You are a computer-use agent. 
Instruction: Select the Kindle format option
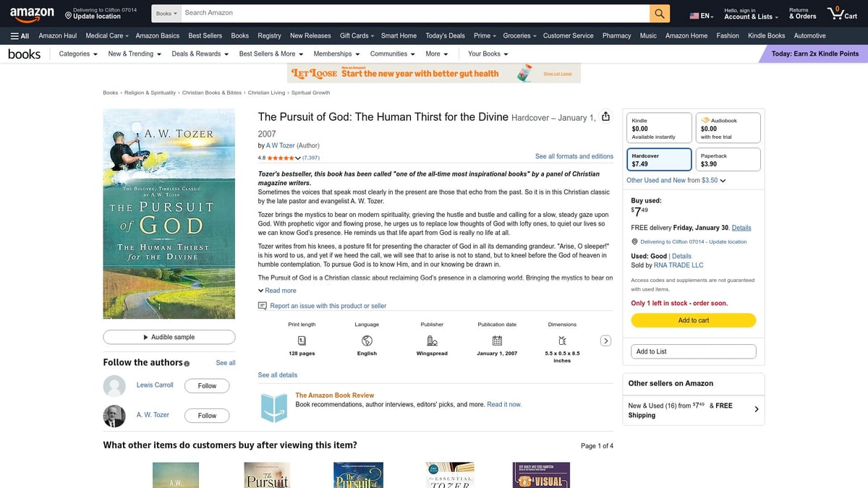[658, 127]
